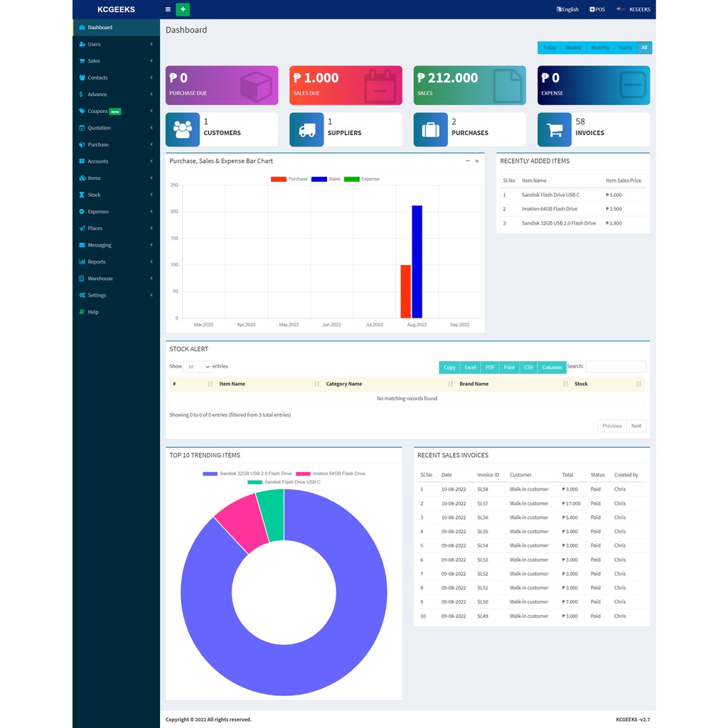Screen dimensions: 728x728
Task: Open Stock via its sidebar icon
Action: coord(83,194)
